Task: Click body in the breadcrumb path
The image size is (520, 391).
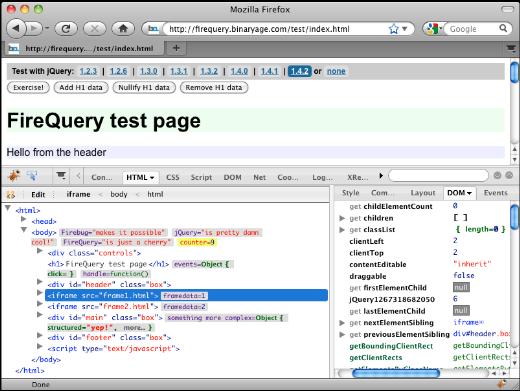Action: 119,194
